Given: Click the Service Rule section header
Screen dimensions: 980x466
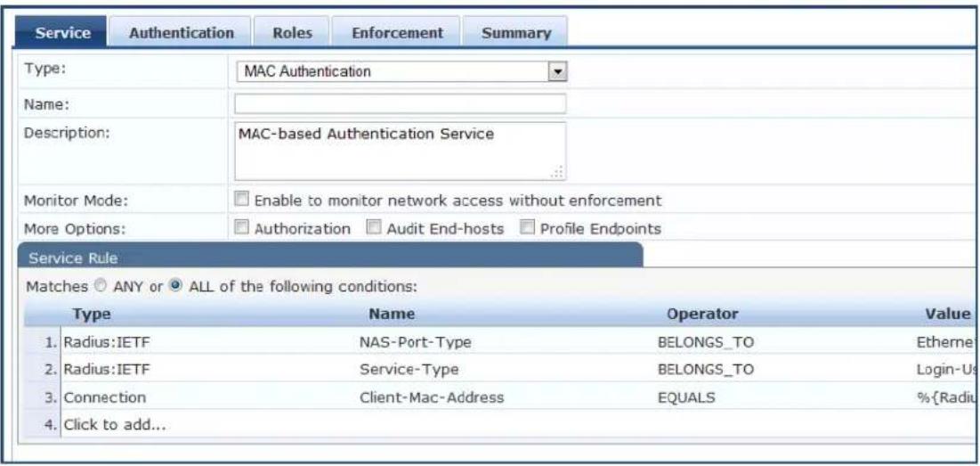Looking at the screenshot, I should 328,257.
